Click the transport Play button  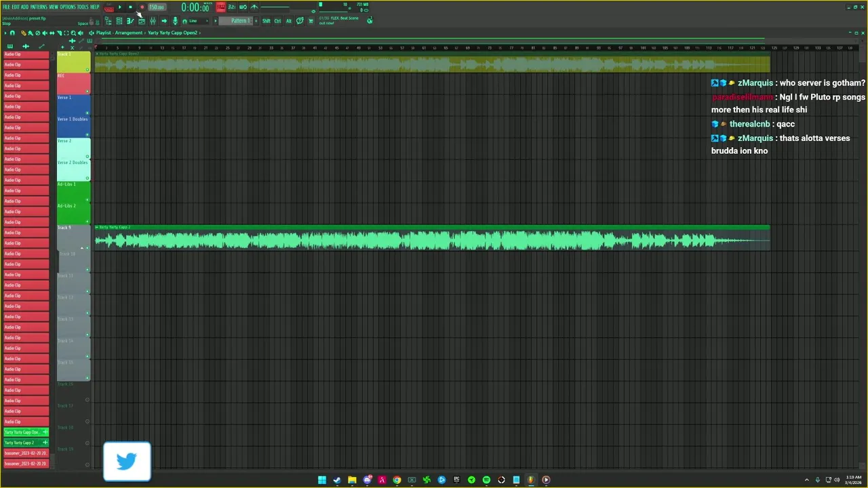(120, 7)
